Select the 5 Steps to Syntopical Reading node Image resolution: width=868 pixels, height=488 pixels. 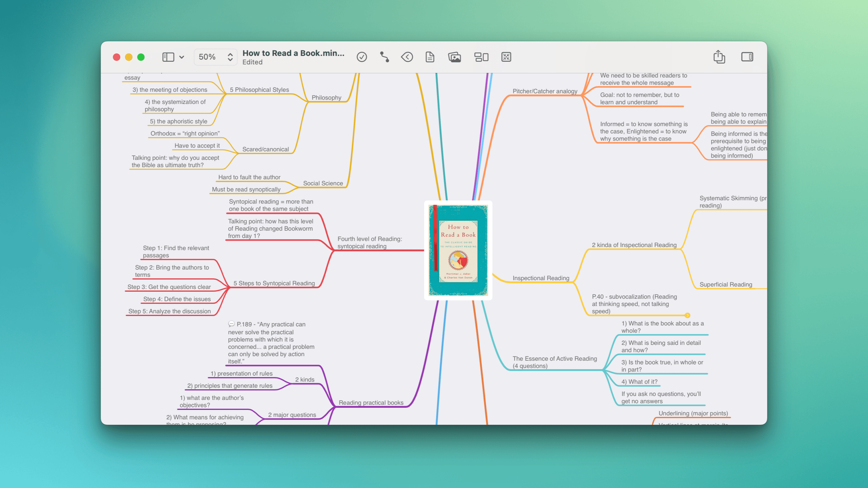click(274, 283)
